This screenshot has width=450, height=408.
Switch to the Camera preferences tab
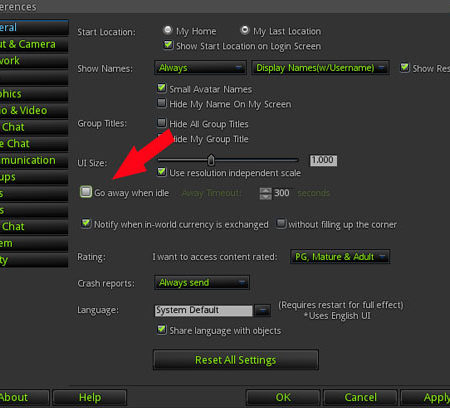pos(33,44)
